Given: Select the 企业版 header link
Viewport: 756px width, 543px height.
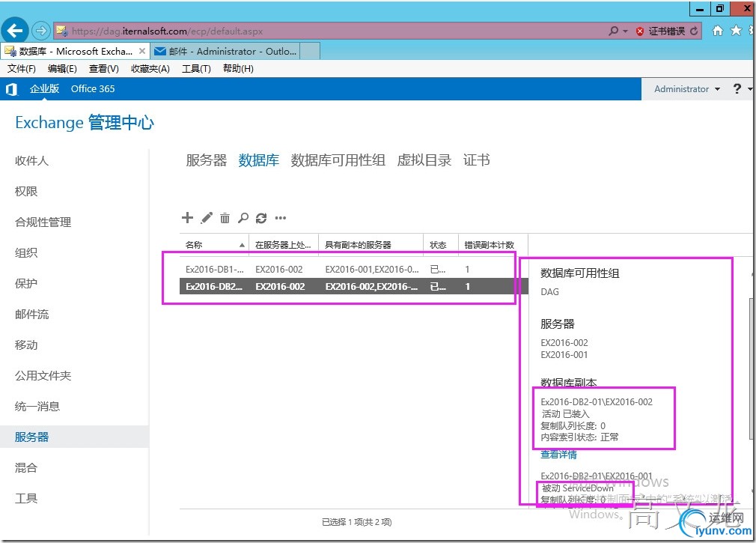Looking at the screenshot, I should click(44, 88).
